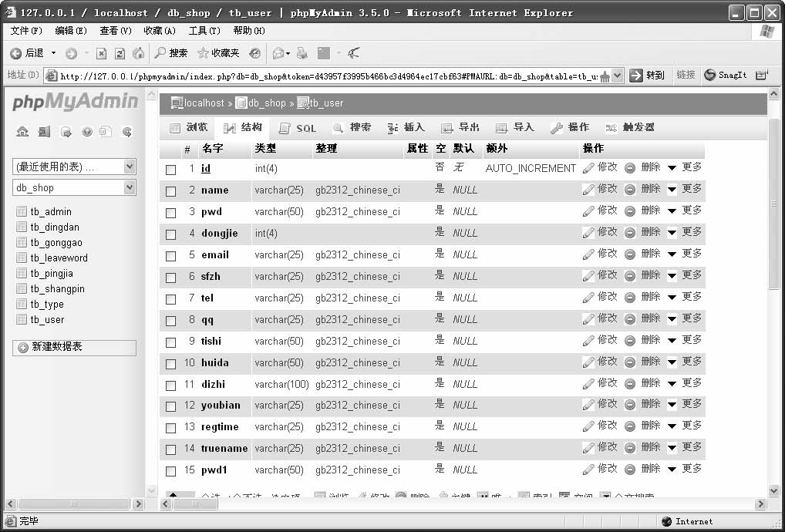Expand More options for id row

tap(685, 167)
